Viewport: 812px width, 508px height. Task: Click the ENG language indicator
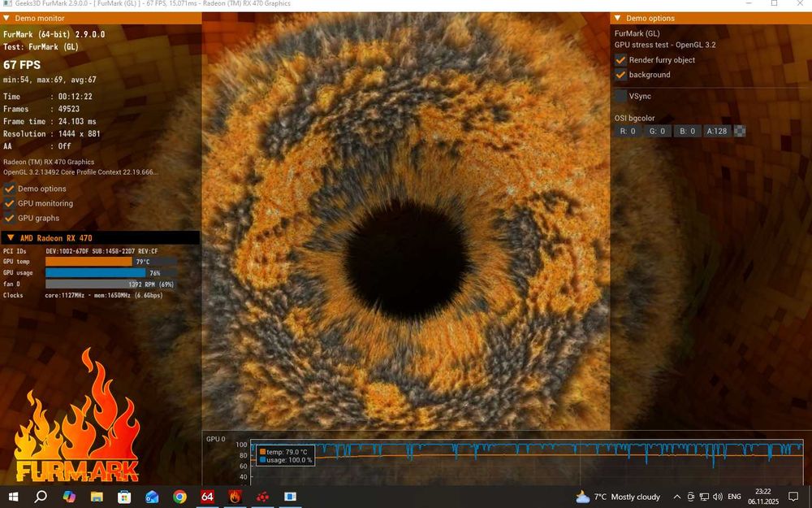(734, 497)
